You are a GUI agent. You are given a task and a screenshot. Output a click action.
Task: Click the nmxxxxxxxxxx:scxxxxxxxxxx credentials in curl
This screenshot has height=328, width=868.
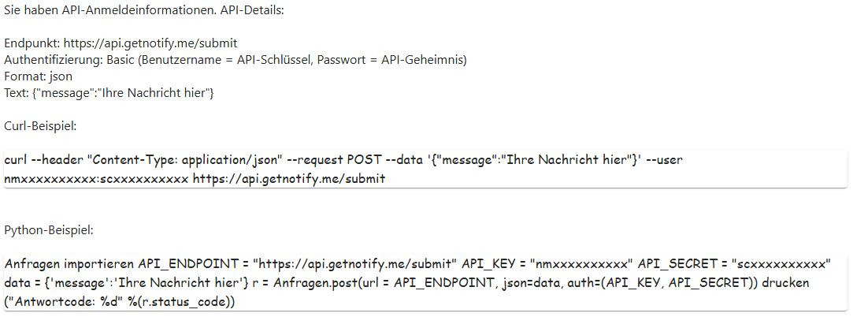(96, 178)
